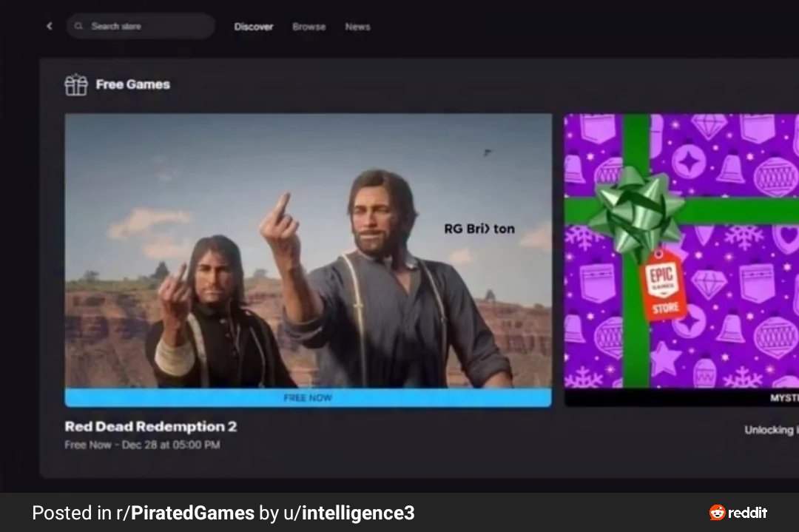
Task: Click the blue FREE NOW banner
Action: [x=308, y=397]
